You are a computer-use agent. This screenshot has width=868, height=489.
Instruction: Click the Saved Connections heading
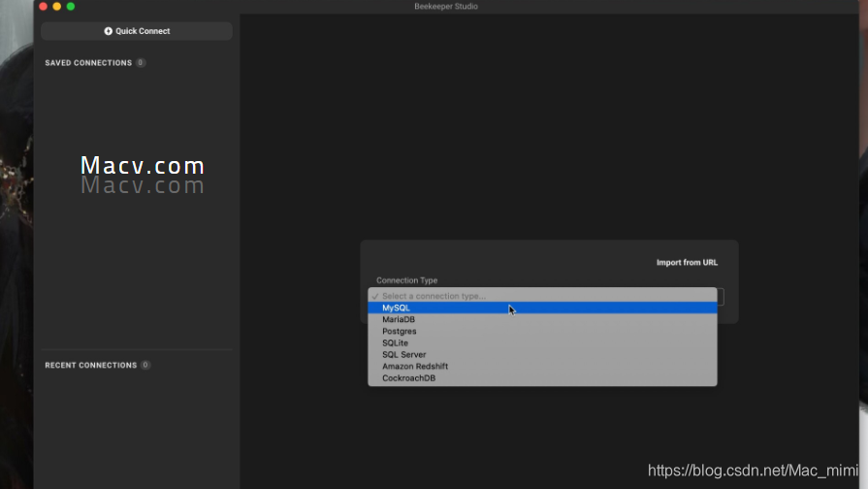[88, 63]
